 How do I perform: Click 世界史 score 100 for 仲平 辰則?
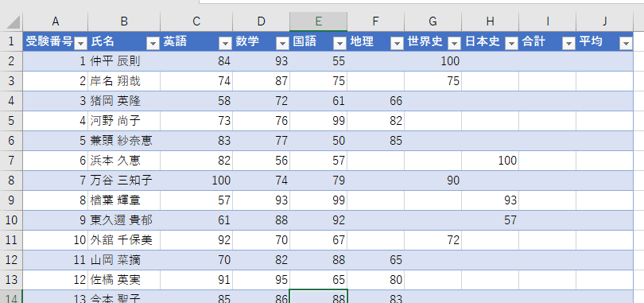coord(433,61)
